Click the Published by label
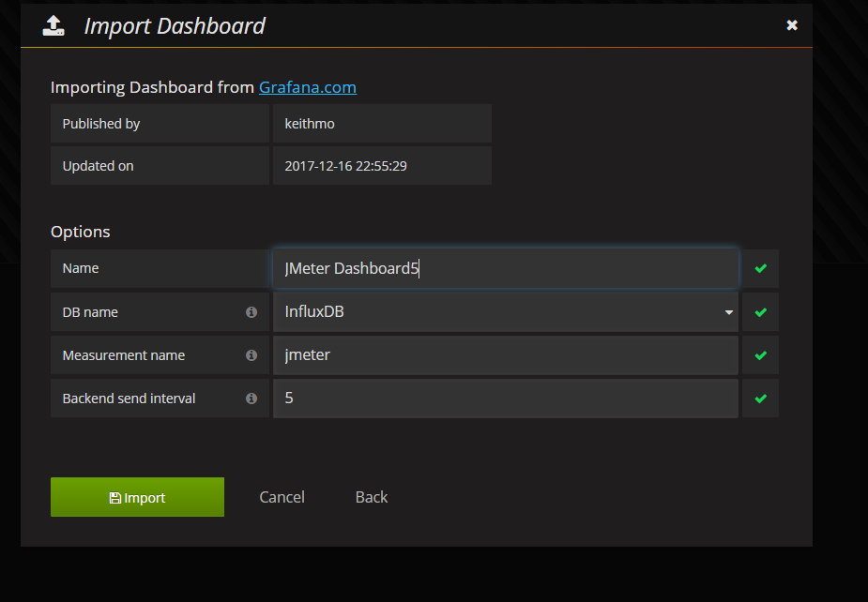Image resolution: width=868 pixels, height=602 pixels. pyautogui.click(x=100, y=124)
